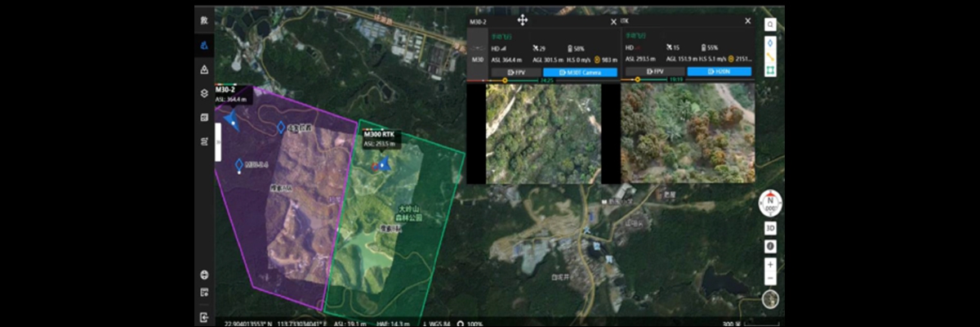This screenshot has height=327, width=980.
Task: Open the map search tool
Action: 770,25
